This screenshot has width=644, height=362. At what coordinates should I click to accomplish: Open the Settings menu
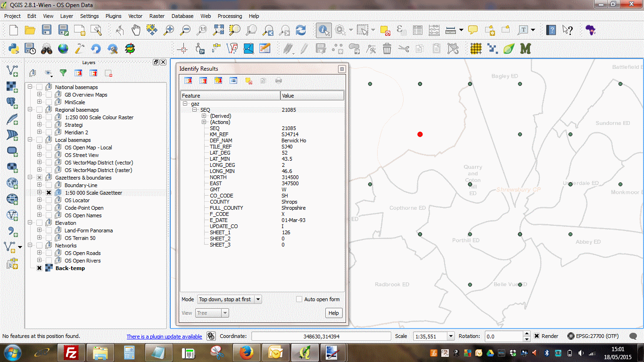tap(89, 16)
